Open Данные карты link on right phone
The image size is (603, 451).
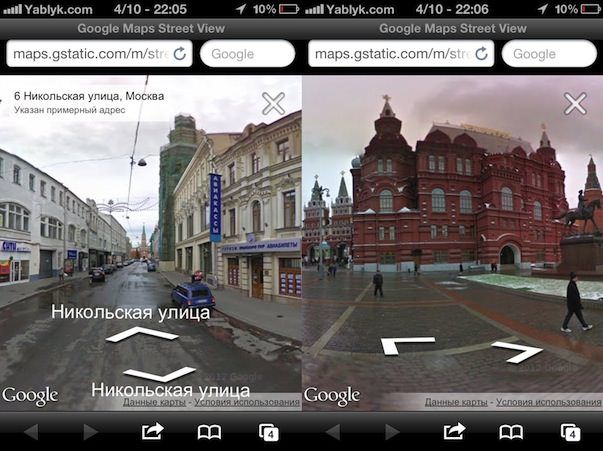tap(456, 403)
